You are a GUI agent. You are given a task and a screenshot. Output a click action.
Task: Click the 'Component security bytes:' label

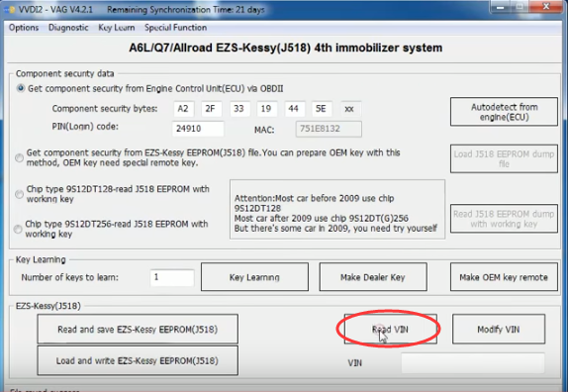point(105,108)
